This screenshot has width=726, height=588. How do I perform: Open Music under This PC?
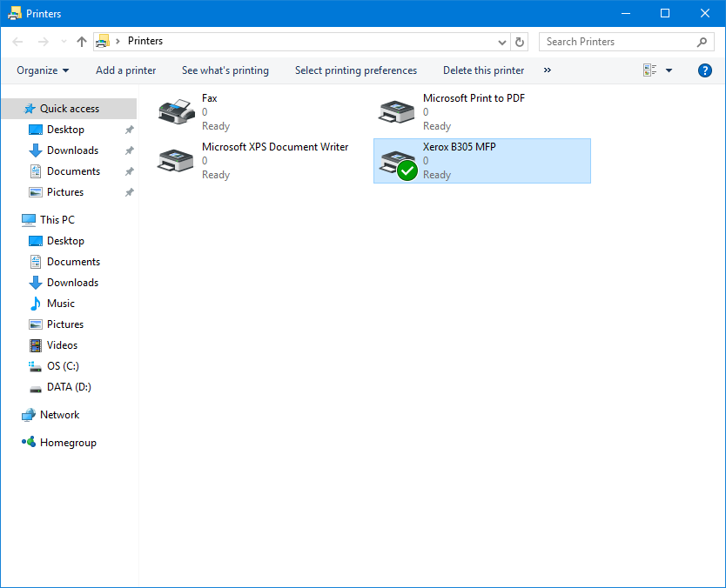61,303
